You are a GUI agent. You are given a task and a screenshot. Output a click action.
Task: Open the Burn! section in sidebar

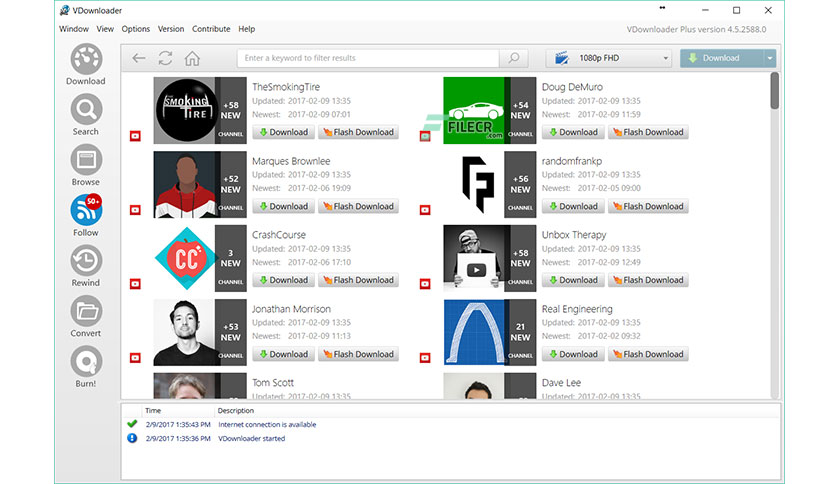[86, 367]
